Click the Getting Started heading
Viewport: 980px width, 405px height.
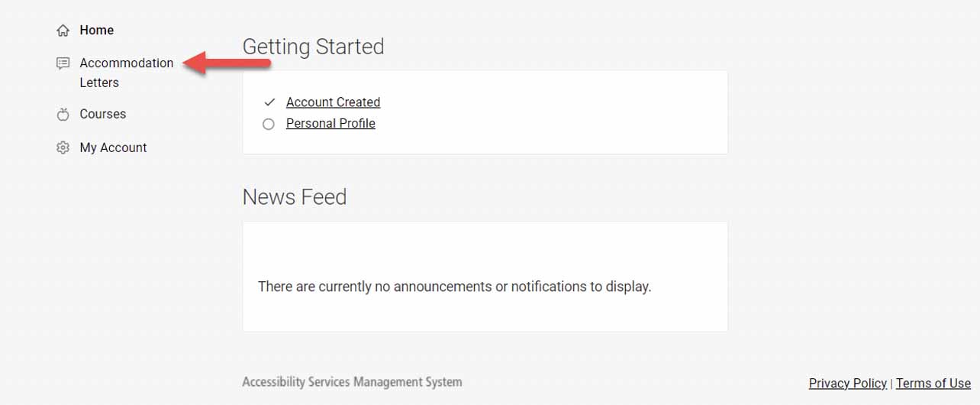pos(313,47)
